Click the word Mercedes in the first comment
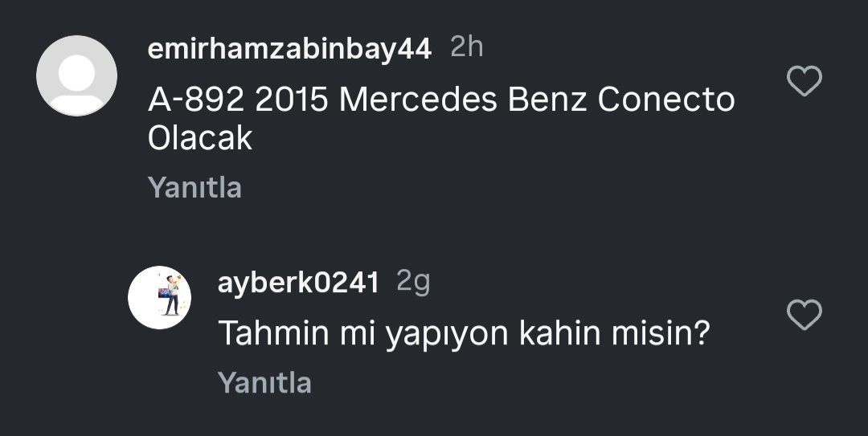 coord(418,100)
